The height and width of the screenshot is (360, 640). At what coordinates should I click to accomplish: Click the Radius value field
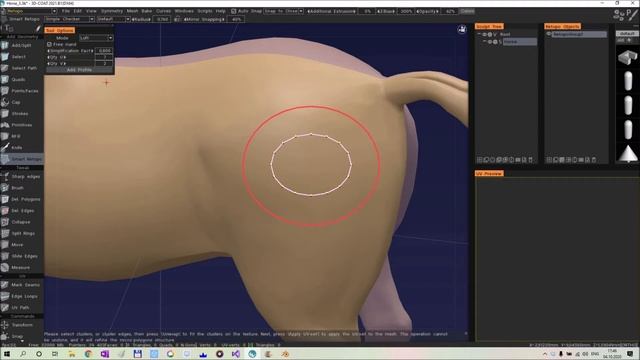[x=162, y=19]
